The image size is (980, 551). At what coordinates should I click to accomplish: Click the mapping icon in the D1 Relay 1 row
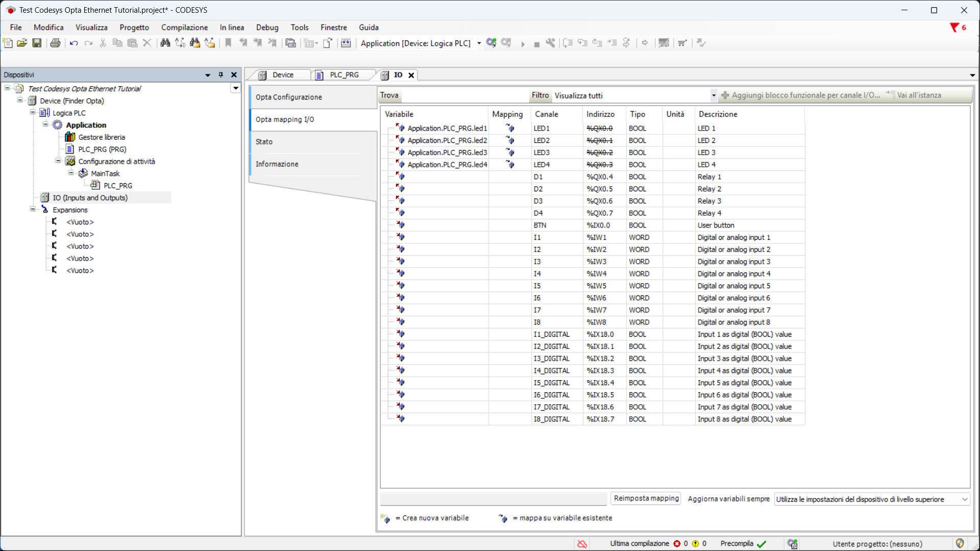pos(401,177)
